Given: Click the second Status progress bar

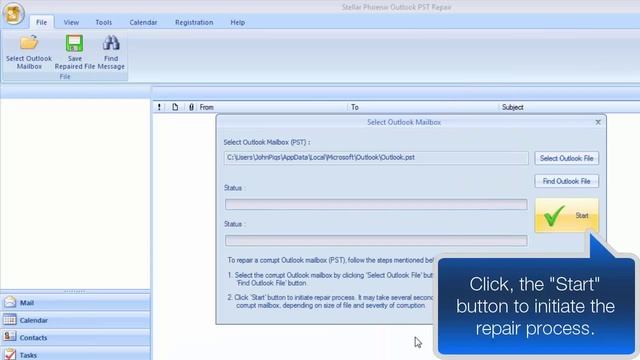Looking at the screenshot, I should coord(376,240).
